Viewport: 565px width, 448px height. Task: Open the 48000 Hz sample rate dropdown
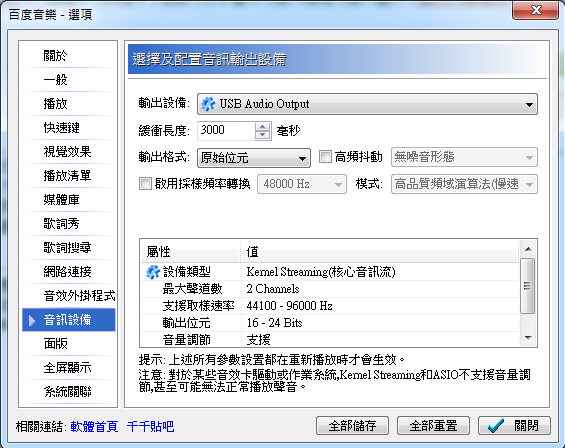pos(302,184)
